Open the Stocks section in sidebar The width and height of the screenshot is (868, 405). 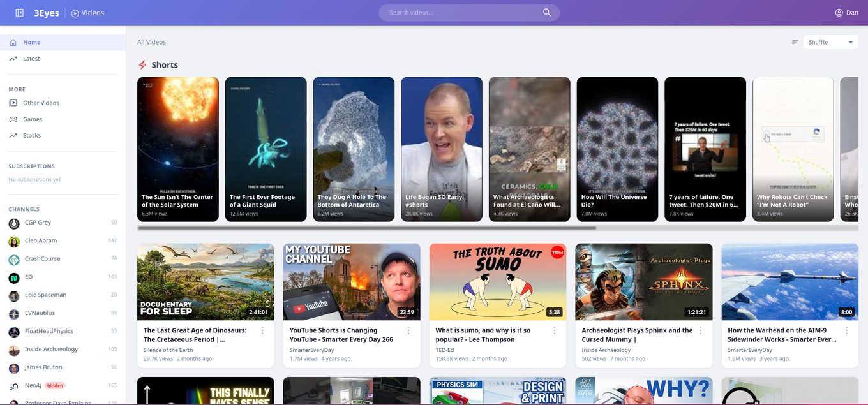[x=63, y=135]
